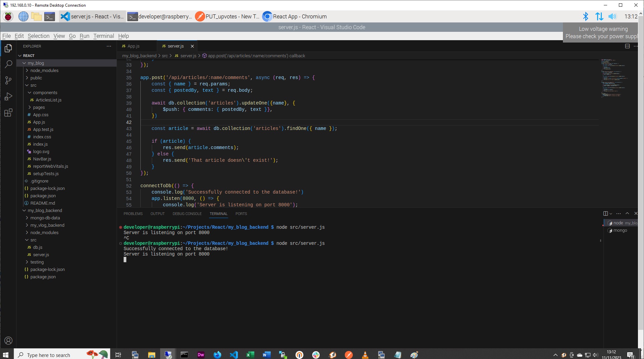Click the network arrows icon in Pi panel
The height and width of the screenshot is (359, 644).
(599, 16)
